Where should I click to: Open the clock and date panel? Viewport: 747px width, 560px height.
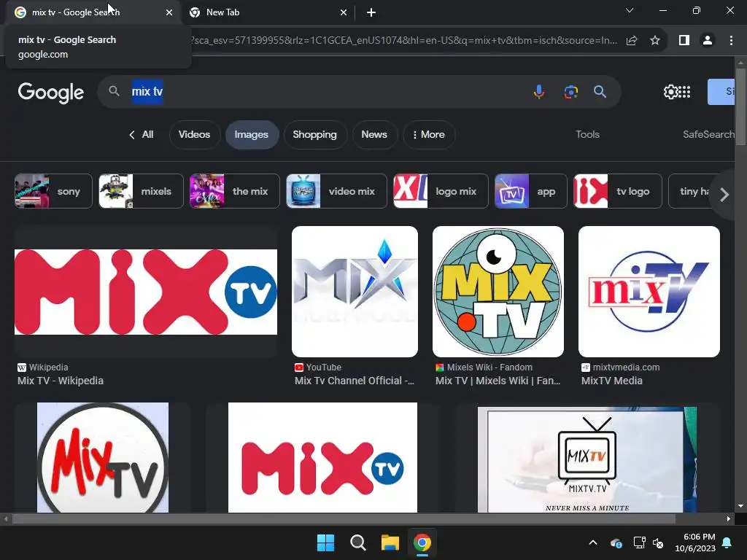[695, 542]
